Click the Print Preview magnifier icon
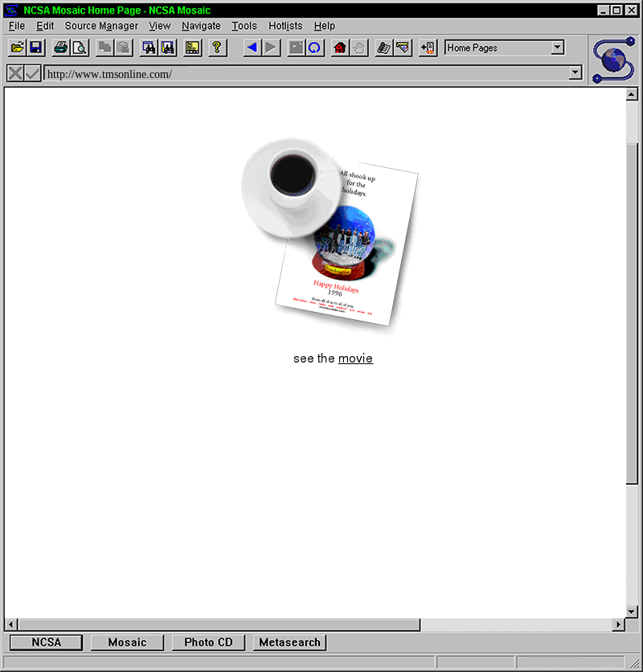The image size is (643, 672). click(80, 48)
